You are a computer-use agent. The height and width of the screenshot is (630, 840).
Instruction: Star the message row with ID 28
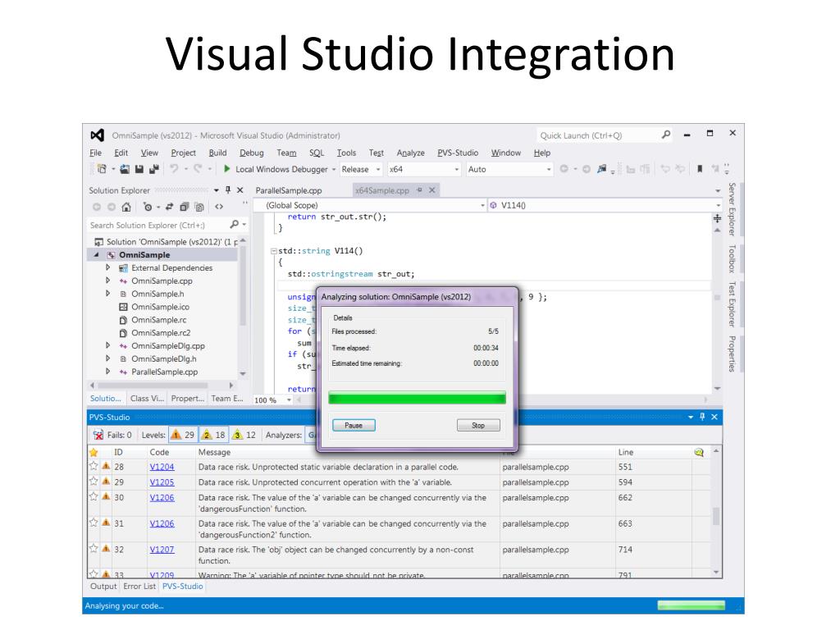94,466
